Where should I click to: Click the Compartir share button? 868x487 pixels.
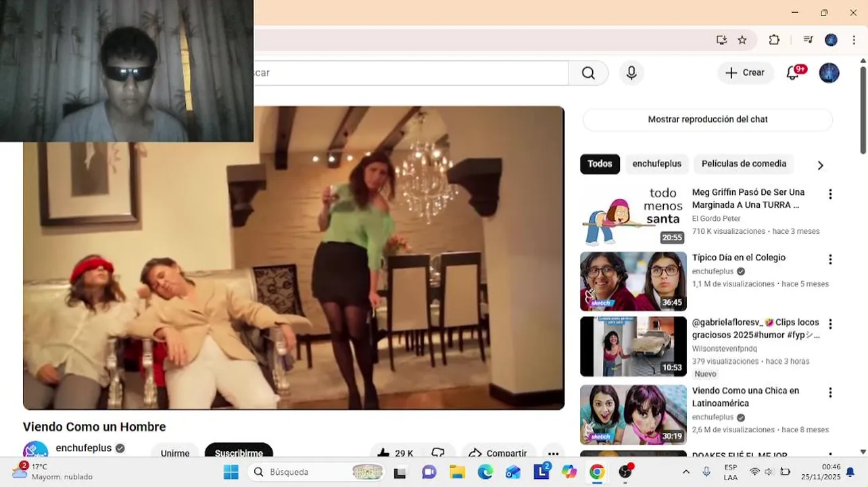click(x=498, y=453)
